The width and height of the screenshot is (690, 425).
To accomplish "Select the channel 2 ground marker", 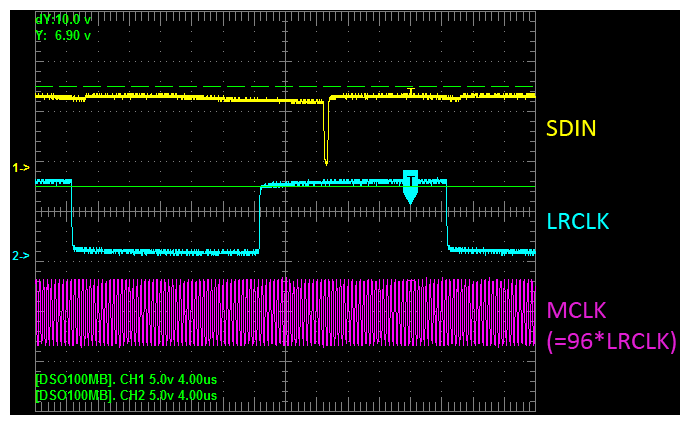I will 21,256.
